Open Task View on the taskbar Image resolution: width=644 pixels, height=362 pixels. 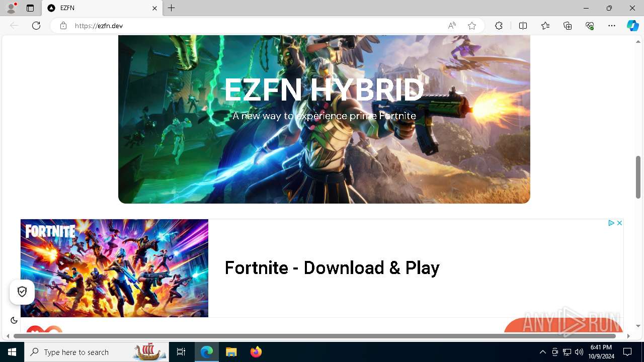pos(181,352)
